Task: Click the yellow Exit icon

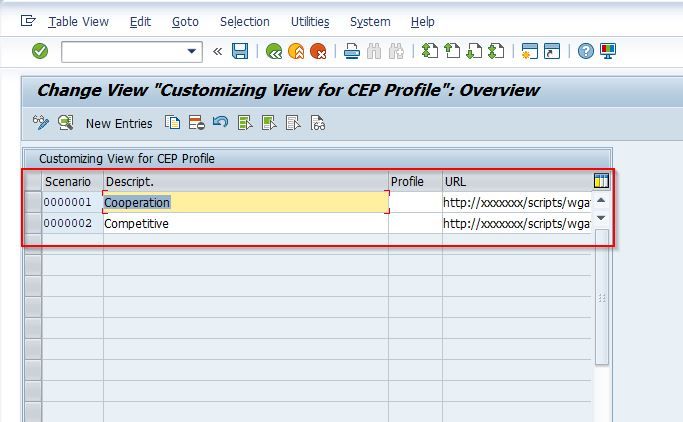Action: (x=296, y=51)
